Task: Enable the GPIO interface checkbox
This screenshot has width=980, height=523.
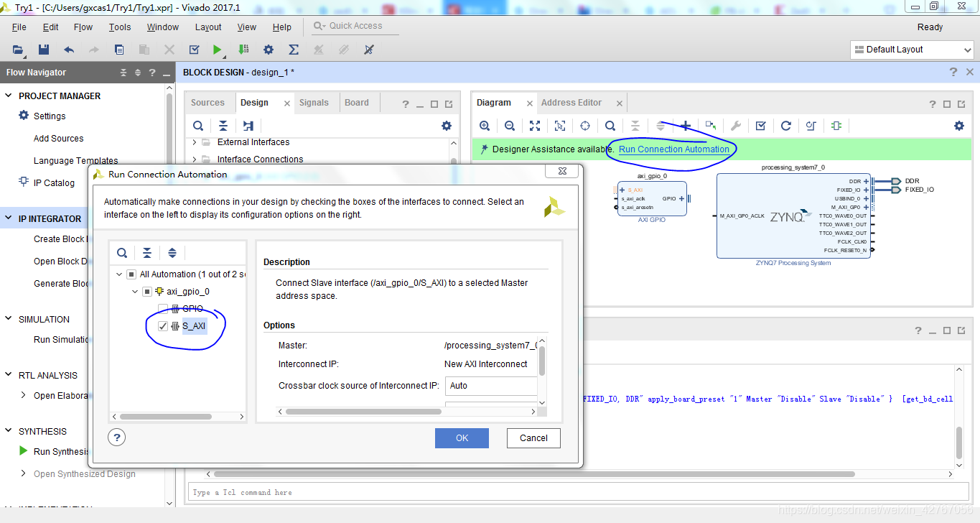Action: pos(163,309)
